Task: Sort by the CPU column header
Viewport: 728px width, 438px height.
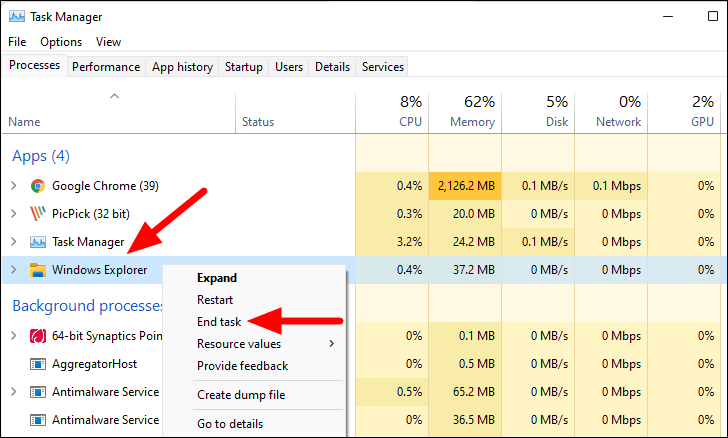Action: 392,112
